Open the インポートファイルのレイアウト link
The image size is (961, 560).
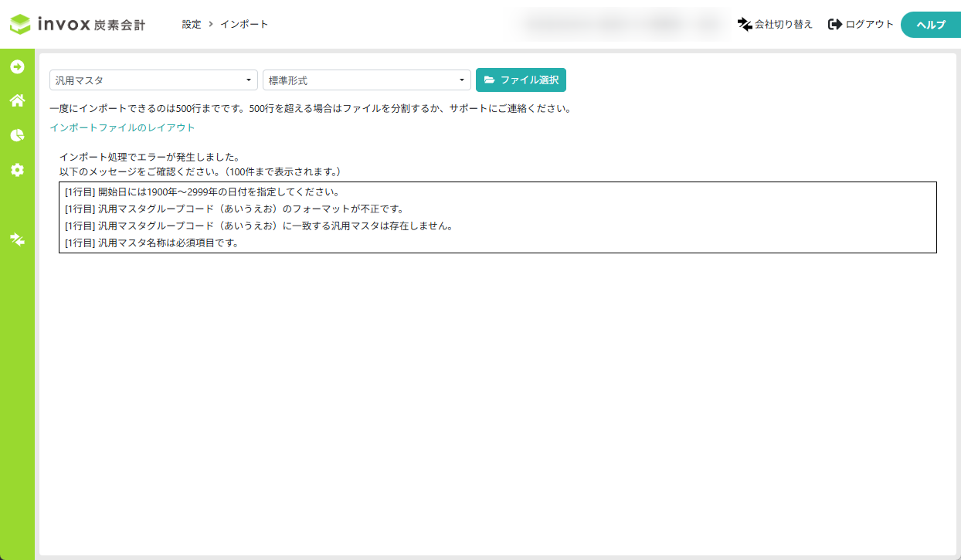122,127
